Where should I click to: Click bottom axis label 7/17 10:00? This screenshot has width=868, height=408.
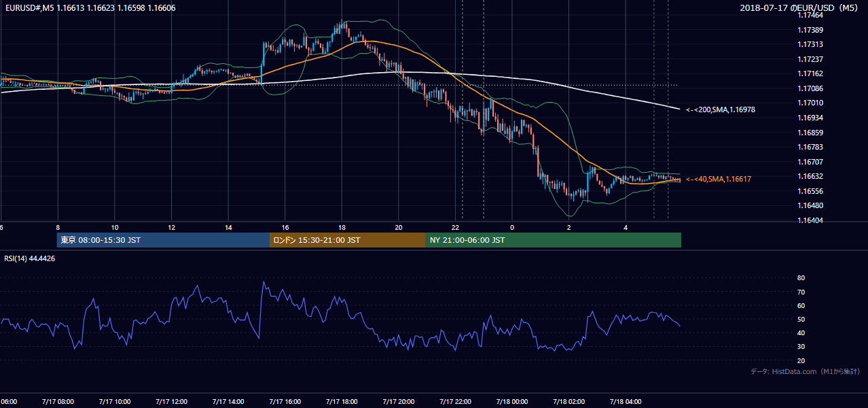pyautogui.click(x=114, y=401)
